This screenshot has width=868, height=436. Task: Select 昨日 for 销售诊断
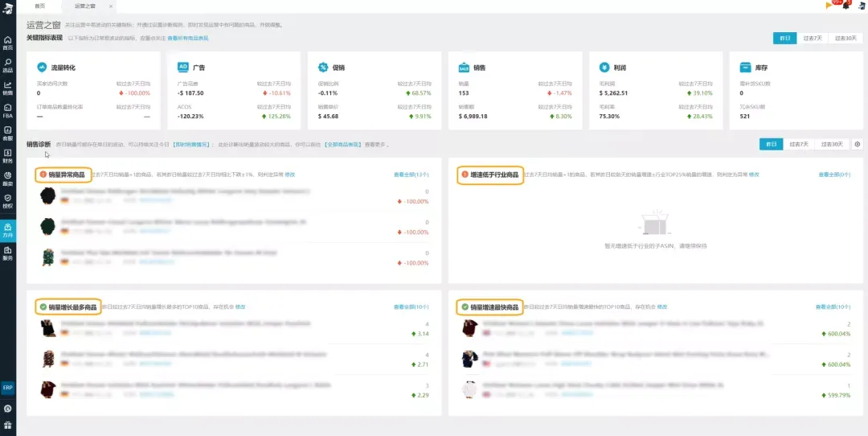pyautogui.click(x=771, y=144)
